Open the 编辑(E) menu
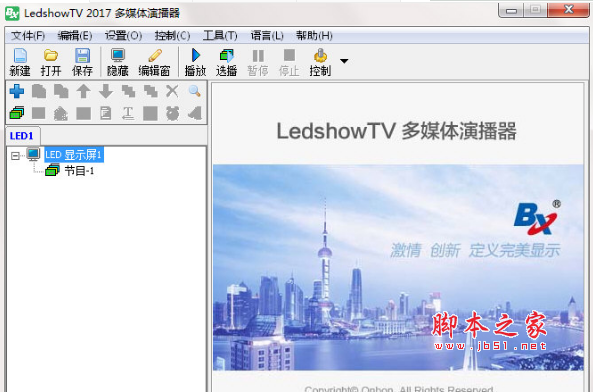 [75, 36]
